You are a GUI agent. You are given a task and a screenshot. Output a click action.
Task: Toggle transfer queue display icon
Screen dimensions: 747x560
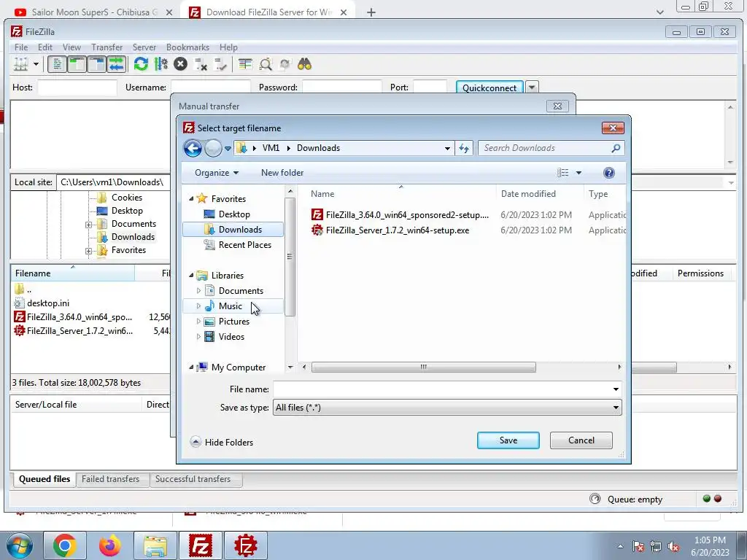coord(116,64)
